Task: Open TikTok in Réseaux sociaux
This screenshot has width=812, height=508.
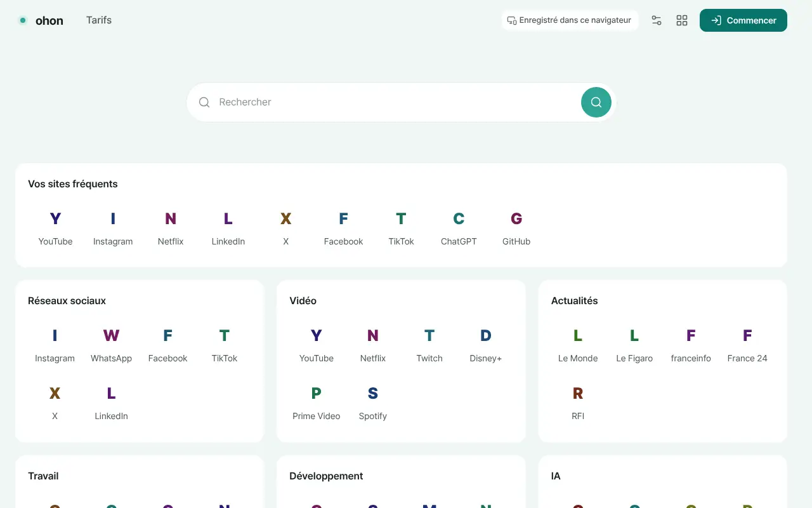Action: pyautogui.click(x=225, y=345)
